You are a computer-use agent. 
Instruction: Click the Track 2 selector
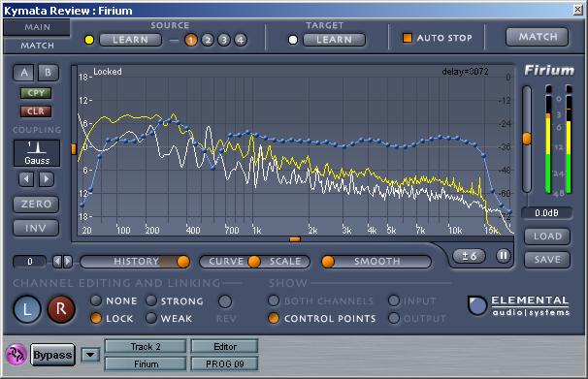(146, 347)
